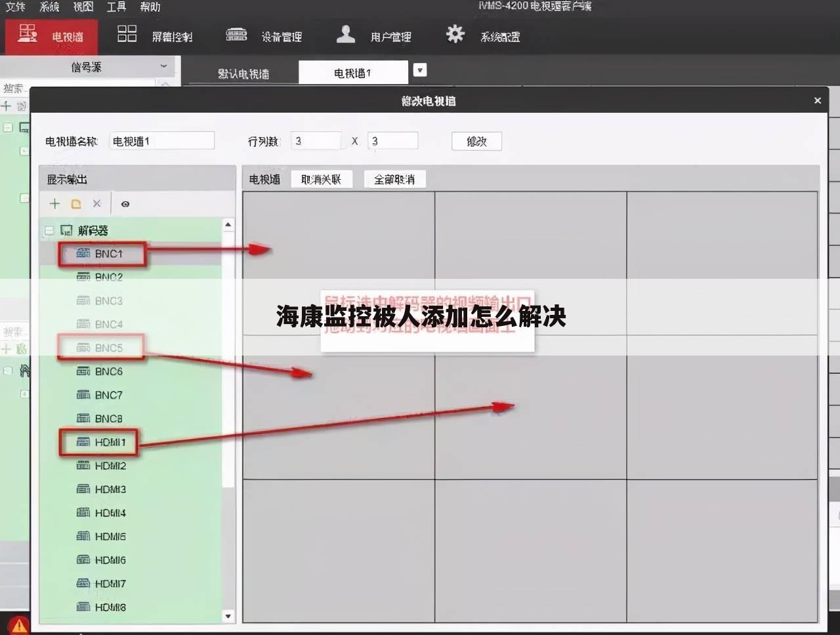The height and width of the screenshot is (635, 840).
Task: Open the 帮助 menu
Action: [150, 7]
